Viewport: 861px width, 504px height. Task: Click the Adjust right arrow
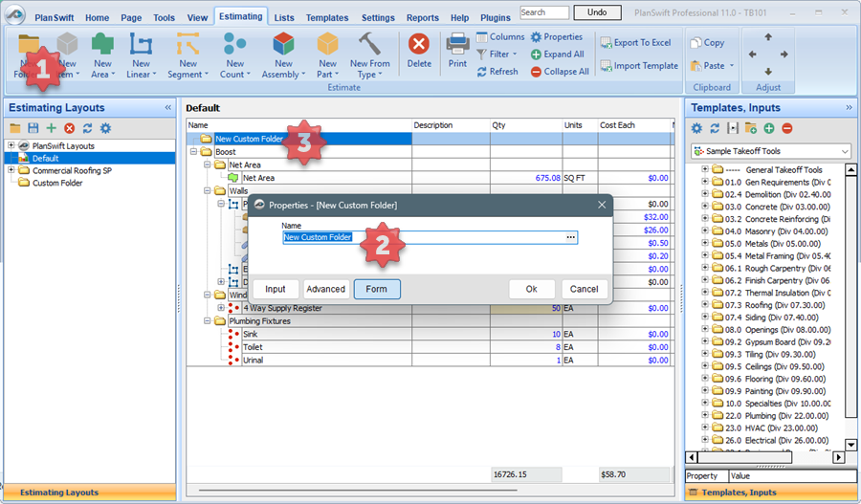(x=784, y=55)
